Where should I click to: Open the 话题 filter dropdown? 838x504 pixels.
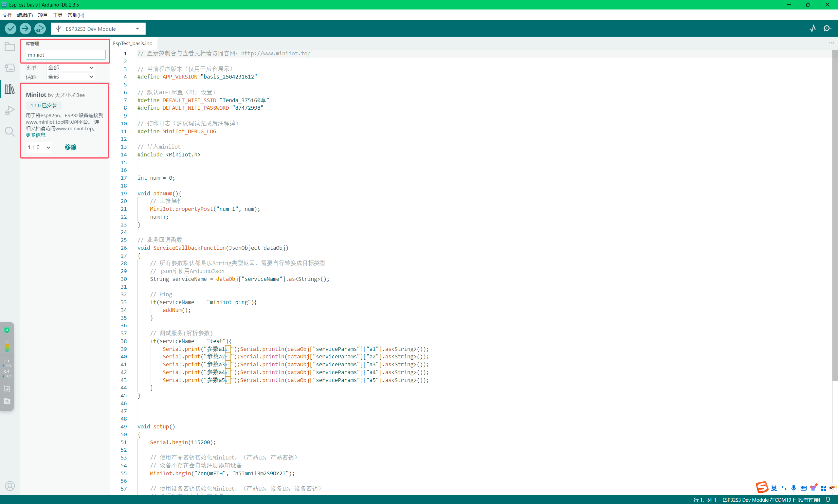(70, 77)
